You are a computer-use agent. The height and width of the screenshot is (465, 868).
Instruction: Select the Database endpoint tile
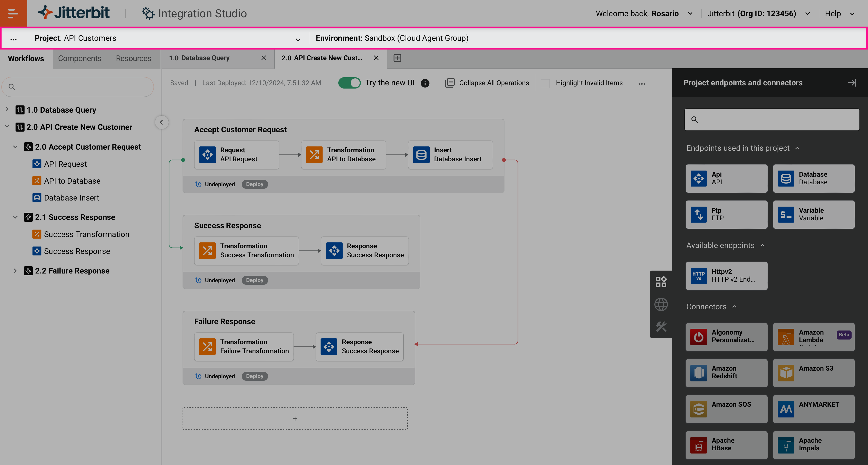[x=814, y=178]
